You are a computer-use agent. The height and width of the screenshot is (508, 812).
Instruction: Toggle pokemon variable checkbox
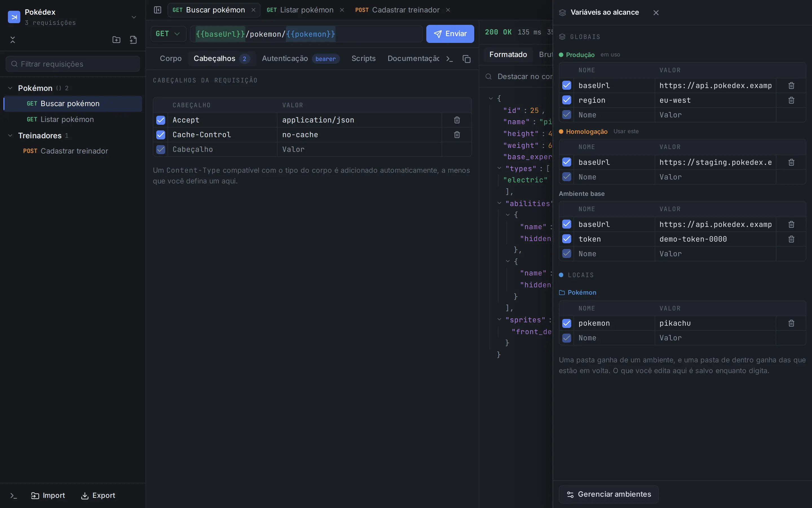(x=567, y=323)
